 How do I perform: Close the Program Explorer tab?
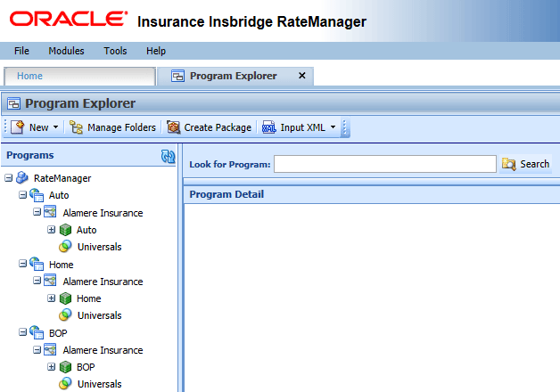(302, 76)
